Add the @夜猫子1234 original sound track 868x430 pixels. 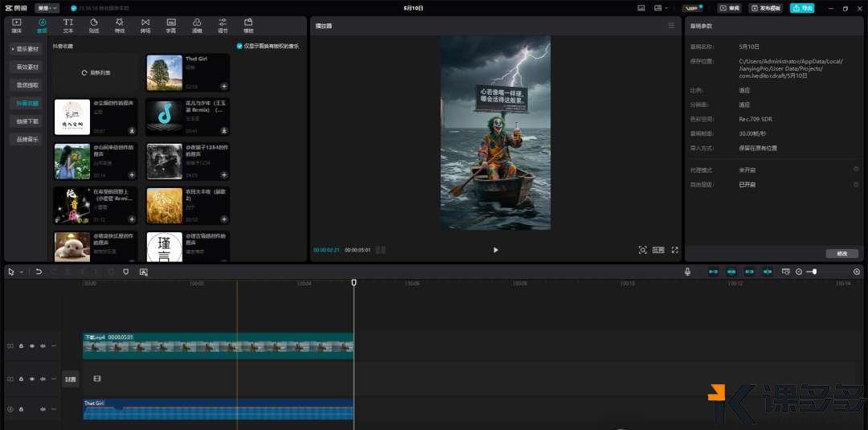pos(224,175)
